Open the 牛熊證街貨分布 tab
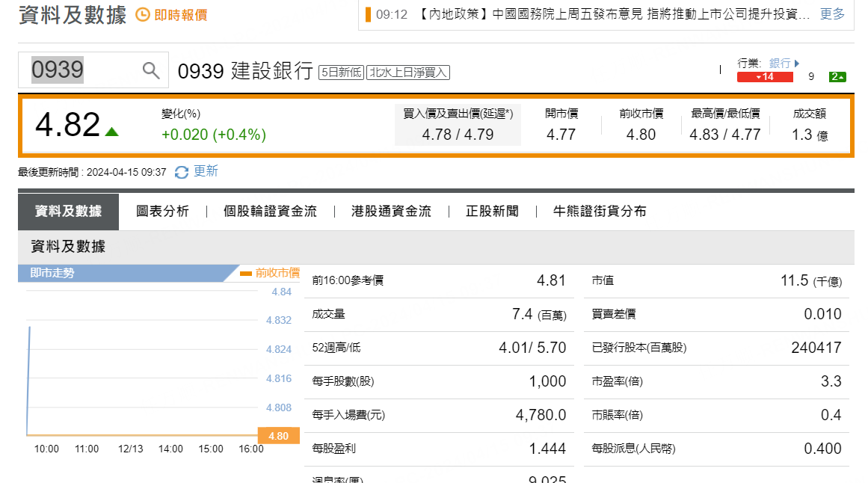868x483 pixels. point(600,212)
